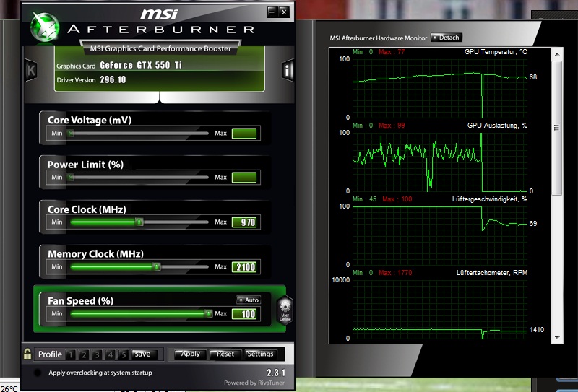This screenshot has height=392, width=578.
Task: Minimize the Afterburner window
Action: pos(273,12)
